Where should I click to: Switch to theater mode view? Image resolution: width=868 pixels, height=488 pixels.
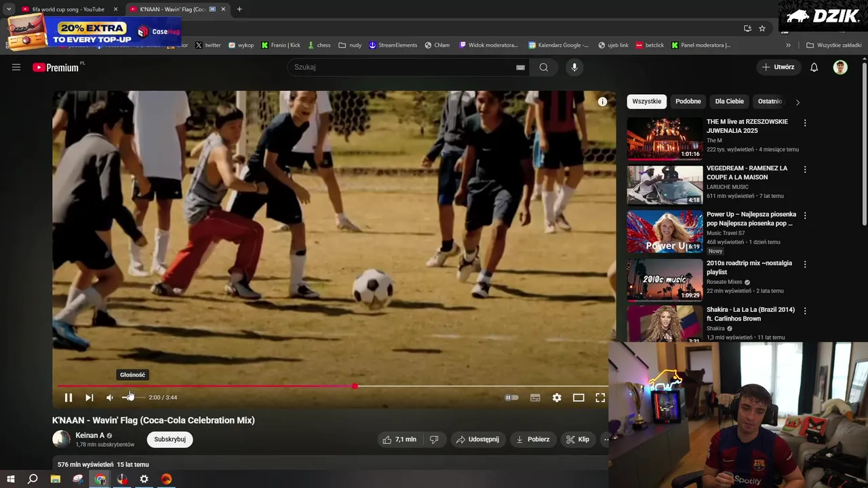point(578,398)
